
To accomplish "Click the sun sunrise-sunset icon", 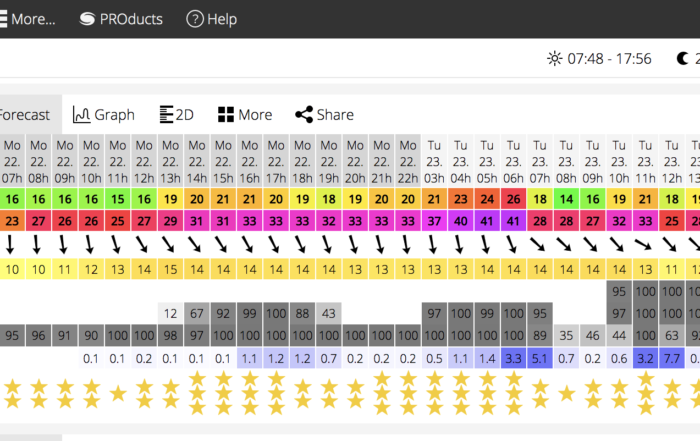I will 554,58.
